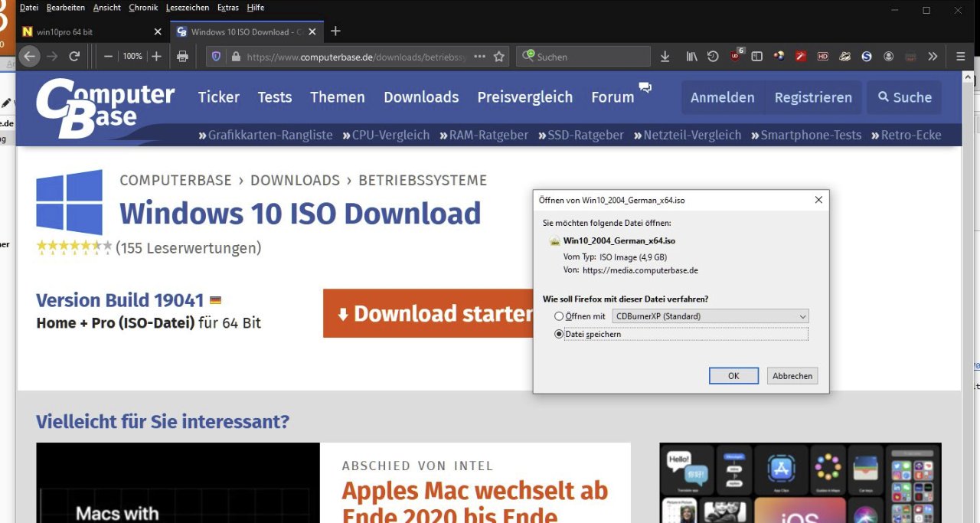Open tracking protection shield in address bar
Screen dimensions: 980x523
click(x=216, y=57)
